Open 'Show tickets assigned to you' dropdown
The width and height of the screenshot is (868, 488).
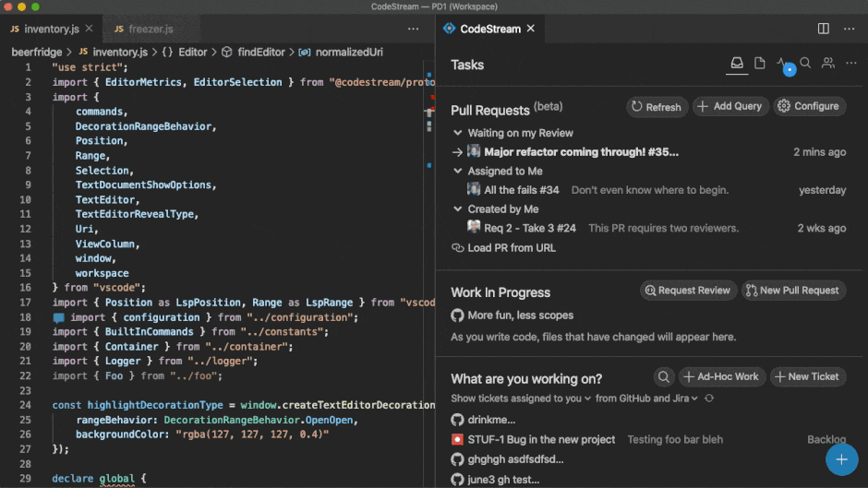[521, 399]
